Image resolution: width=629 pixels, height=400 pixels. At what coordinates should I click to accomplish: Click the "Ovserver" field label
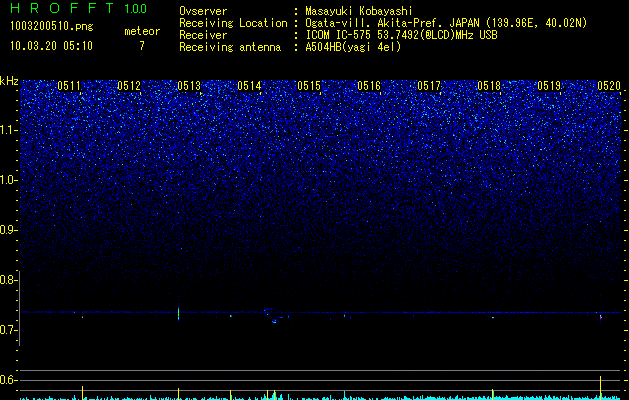(x=203, y=11)
